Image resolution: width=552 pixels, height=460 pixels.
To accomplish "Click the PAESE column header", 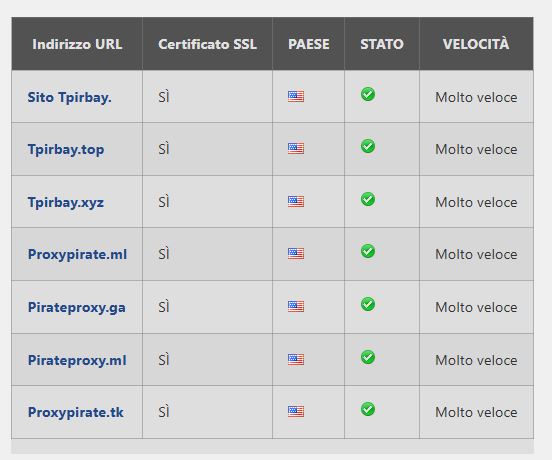I will coord(309,44).
